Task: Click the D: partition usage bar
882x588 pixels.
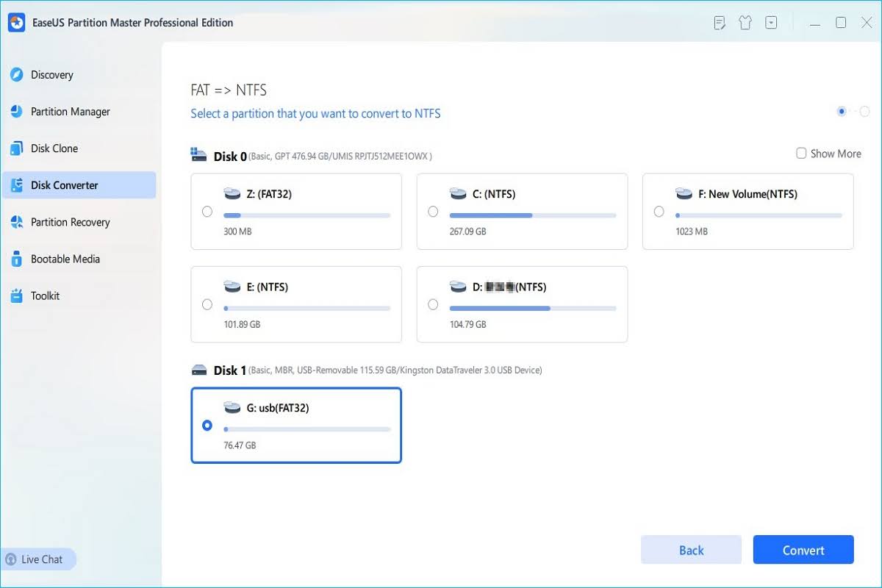Action: (532, 308)
